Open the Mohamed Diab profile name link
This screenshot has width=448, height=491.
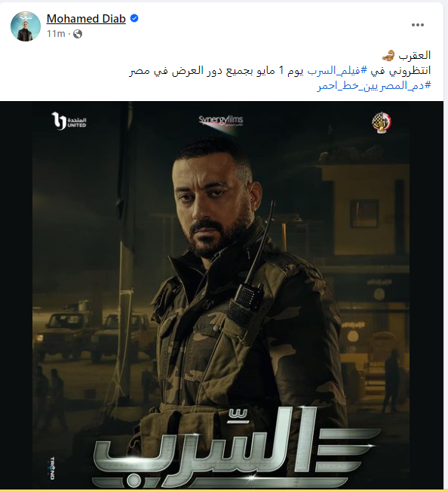pos(86,19)
